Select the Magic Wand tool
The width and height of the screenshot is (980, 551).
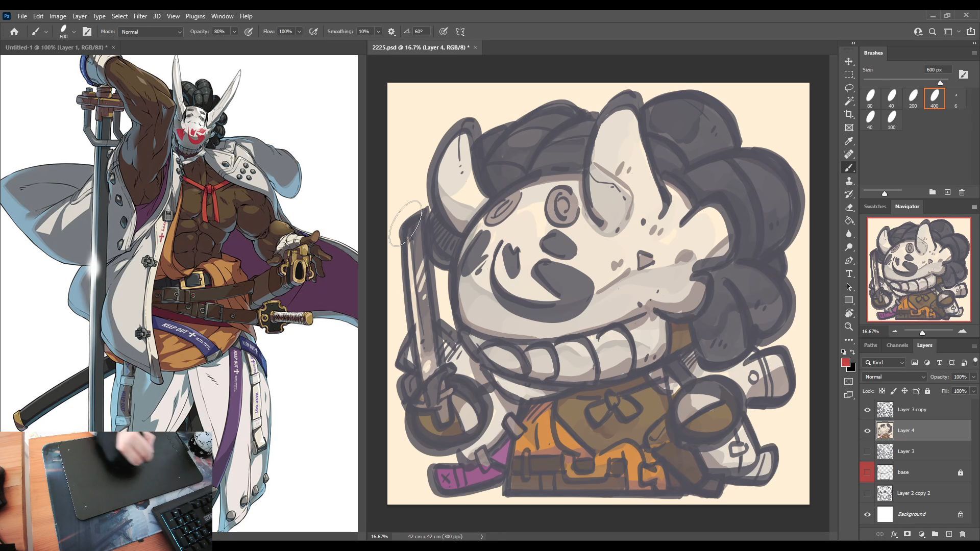pyautogui.click(x=849, y=101)
